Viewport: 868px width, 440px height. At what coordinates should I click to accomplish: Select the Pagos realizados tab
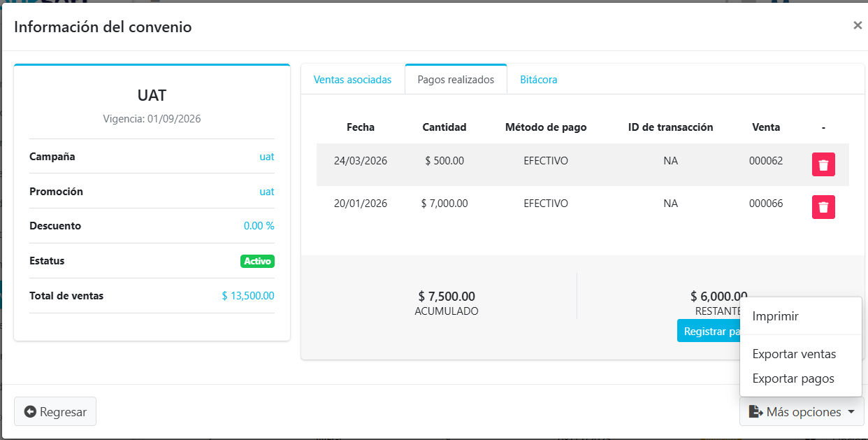pyautogui.click(x=456, y=80)
